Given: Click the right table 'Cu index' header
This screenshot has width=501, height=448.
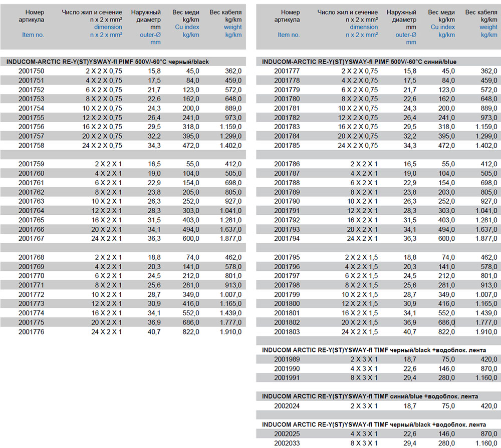Looking at the screenshot, I should pos(442,27).
